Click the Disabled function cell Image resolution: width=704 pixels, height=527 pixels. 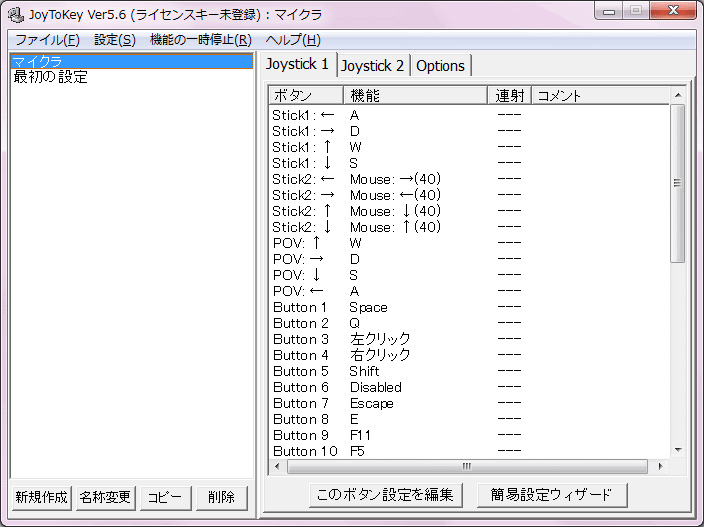point(375,387)
